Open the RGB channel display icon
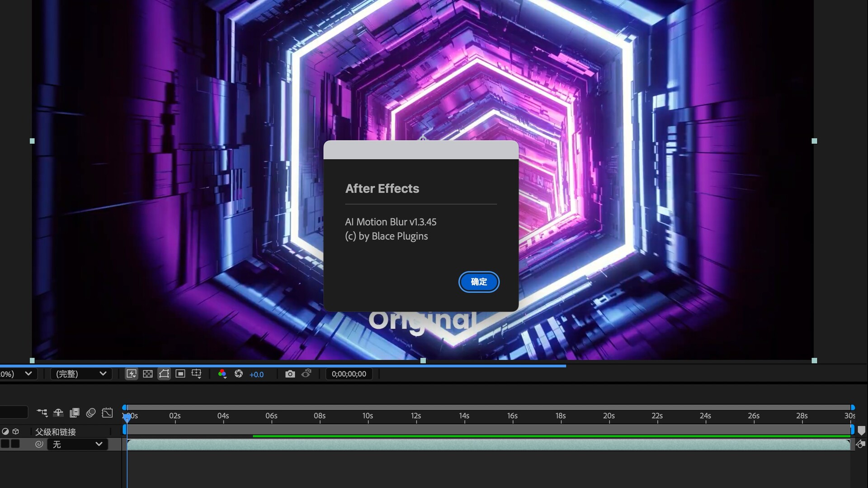This screenshot has height=488, width=868. point(222,374)
